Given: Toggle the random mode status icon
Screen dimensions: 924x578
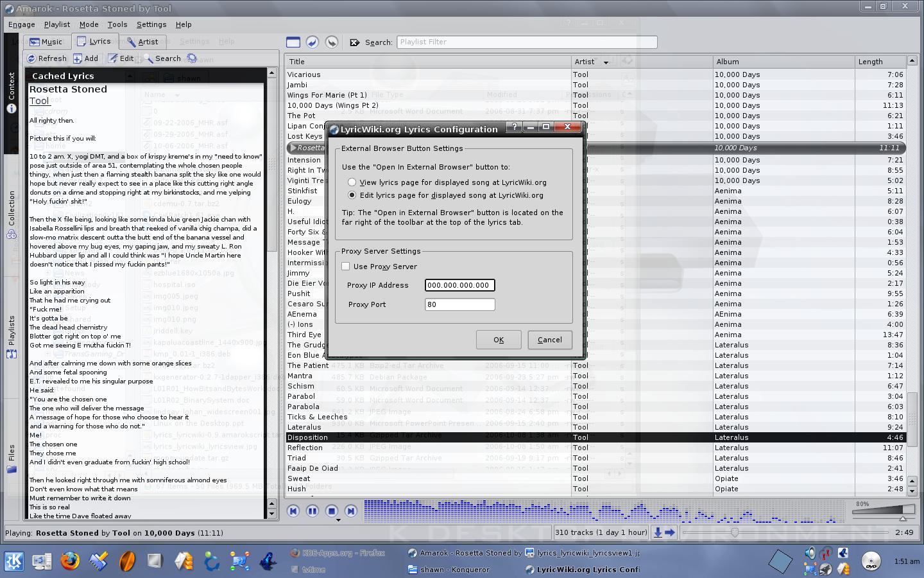Looking at the screenshot, I should (658, 532).
